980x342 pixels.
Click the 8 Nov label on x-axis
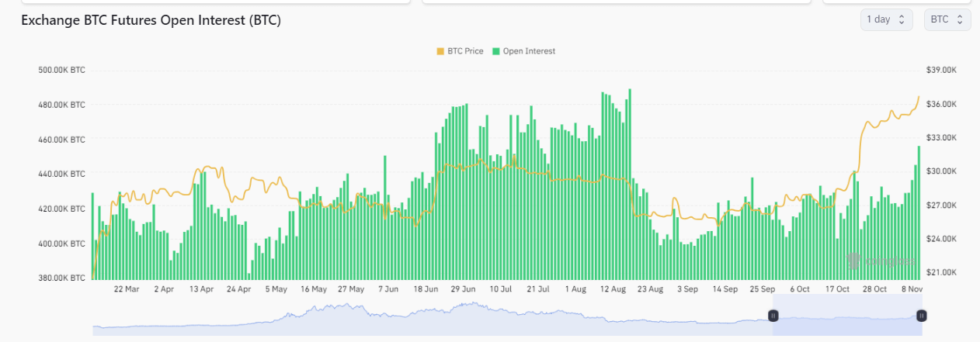pos(911,289)
